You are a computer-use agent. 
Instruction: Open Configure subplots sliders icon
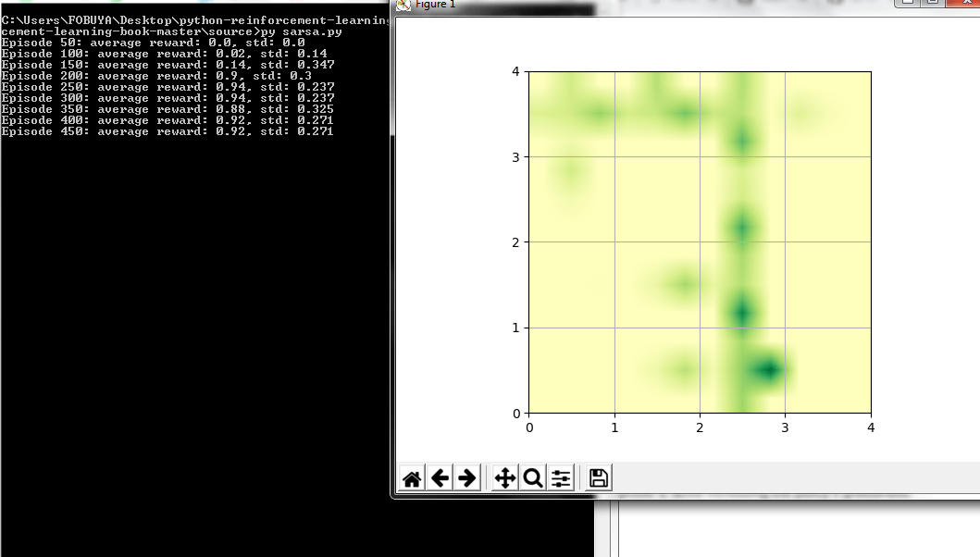tap(561, 479)
